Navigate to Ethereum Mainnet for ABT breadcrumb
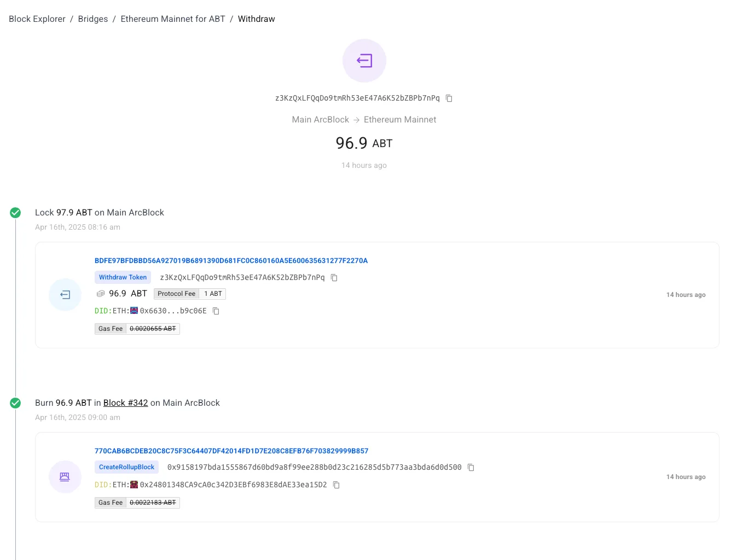Screen dimensions: 731x560 click(x=173, y=19)
